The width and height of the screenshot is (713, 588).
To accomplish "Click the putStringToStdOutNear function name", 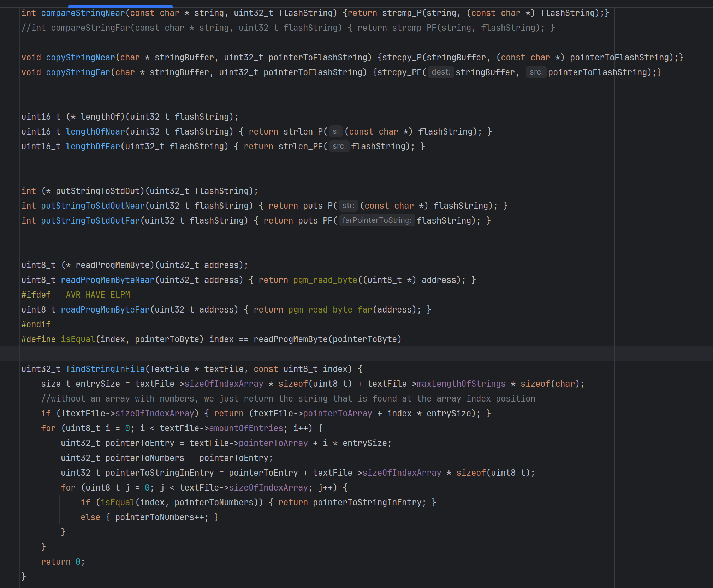I will click(x=93, y=206).
